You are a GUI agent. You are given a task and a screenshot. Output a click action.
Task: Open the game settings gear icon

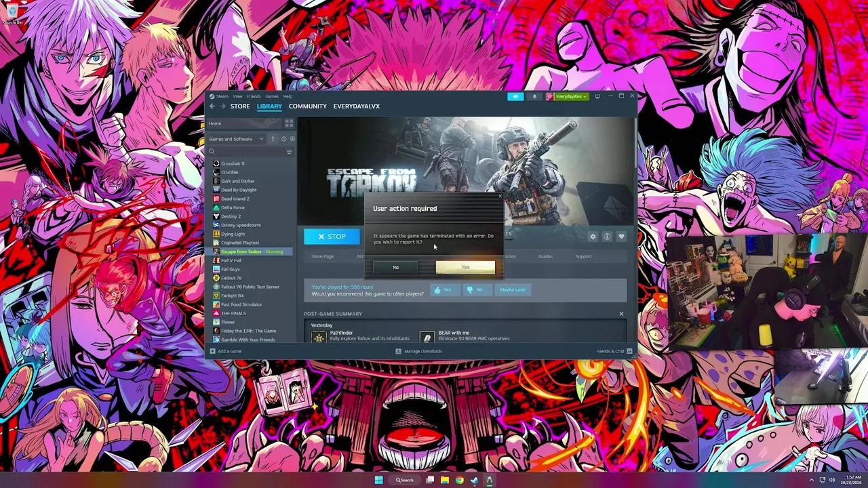coord(593,237)
